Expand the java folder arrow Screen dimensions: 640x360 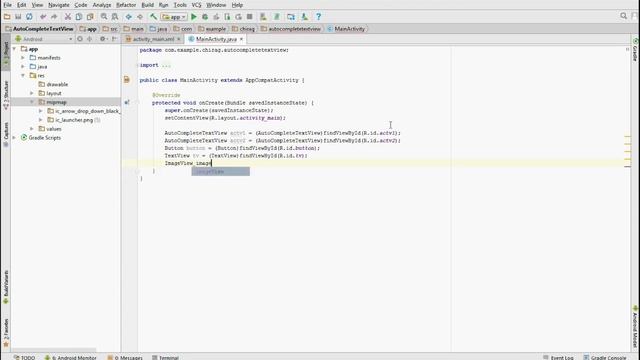point(23,67)
